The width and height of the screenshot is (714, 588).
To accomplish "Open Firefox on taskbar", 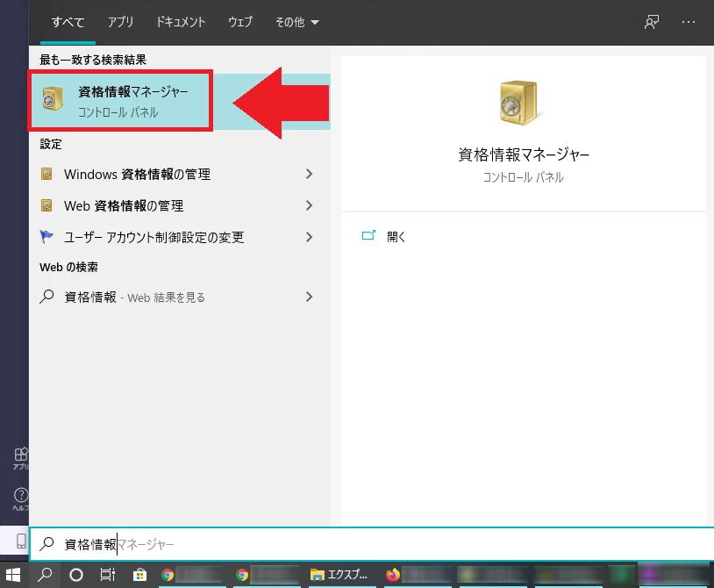I will coord(418,575).
